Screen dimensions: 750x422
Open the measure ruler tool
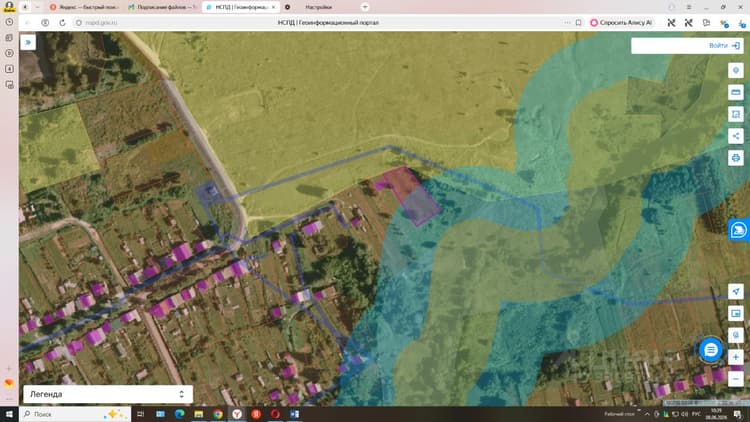[x=736, y=92]
